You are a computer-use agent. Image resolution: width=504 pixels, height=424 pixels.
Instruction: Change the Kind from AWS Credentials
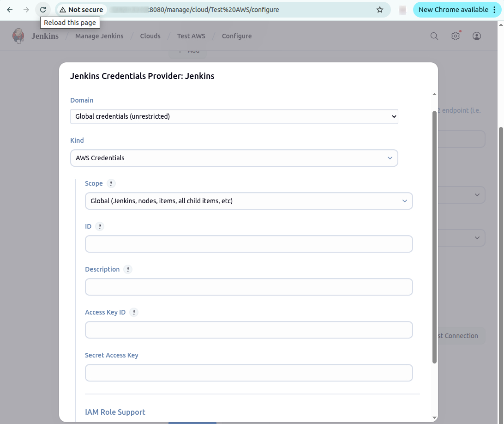(234, 158)
